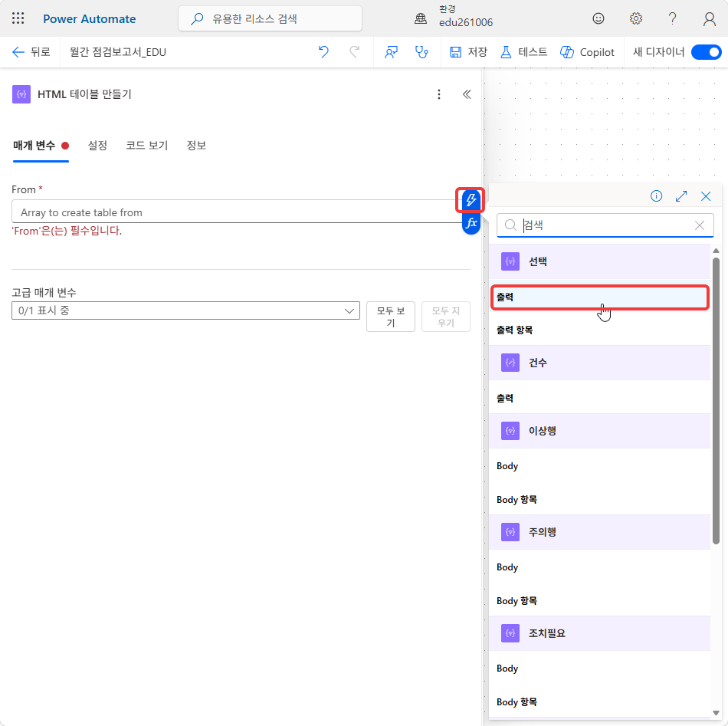The height and width of the screenshot is (726, 728).
Task: Click the 선택 group header
Action: [599, 261]
